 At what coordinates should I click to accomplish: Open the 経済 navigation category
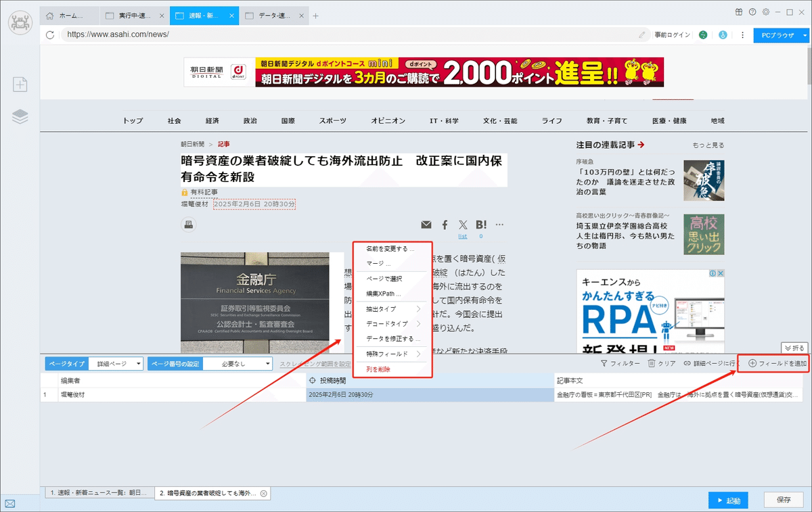click(x=212, y=121)
